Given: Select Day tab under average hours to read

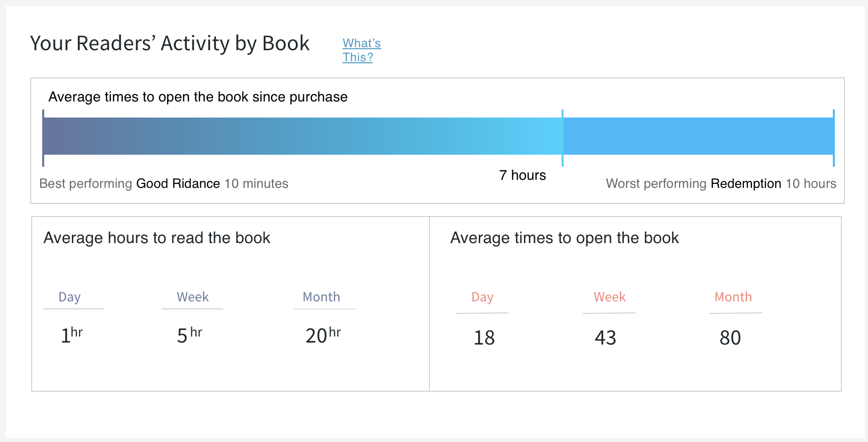Looking at the screenshot, I should pos(70,297).
